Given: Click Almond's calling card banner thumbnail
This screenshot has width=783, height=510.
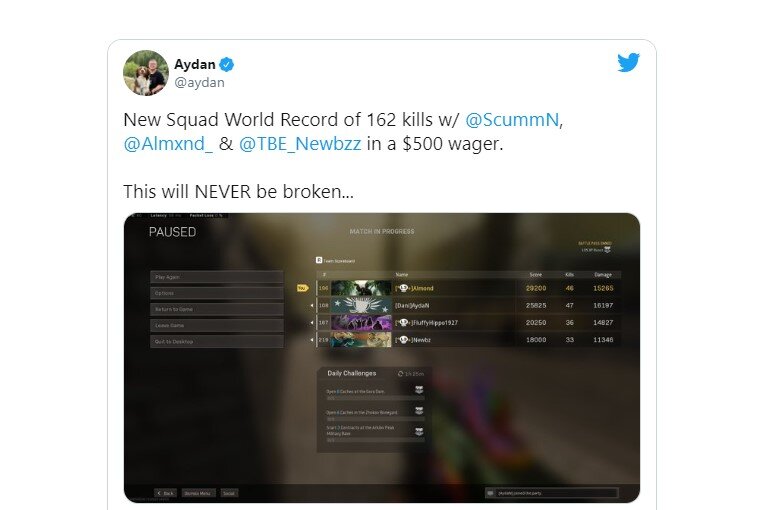Looking at the screenshot, I should (x=361, y=288).
